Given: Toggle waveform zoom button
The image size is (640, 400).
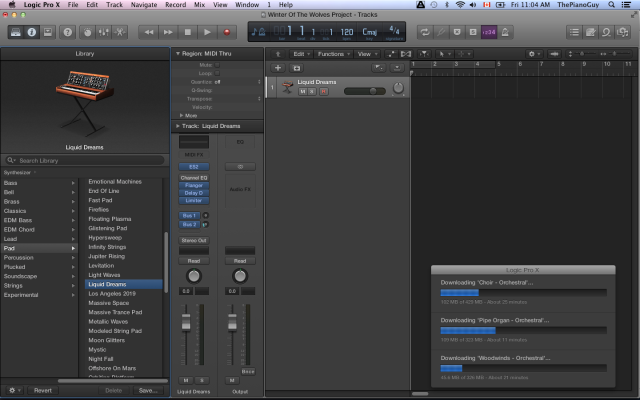Looking at the screenshot, I should (554, 54).
